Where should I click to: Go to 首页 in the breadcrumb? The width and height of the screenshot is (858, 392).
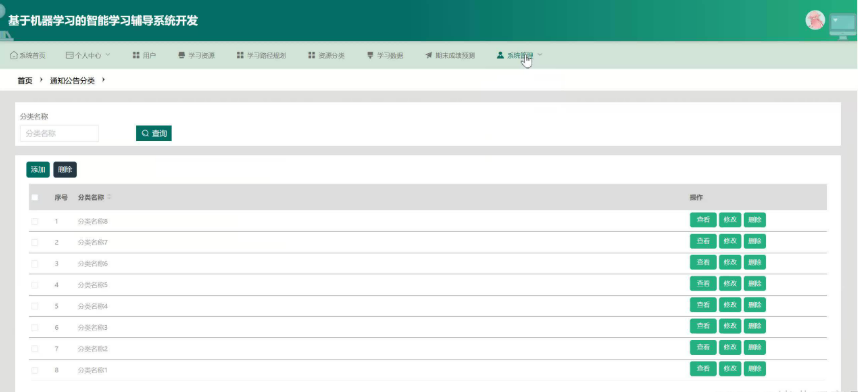tap(25, 80)
